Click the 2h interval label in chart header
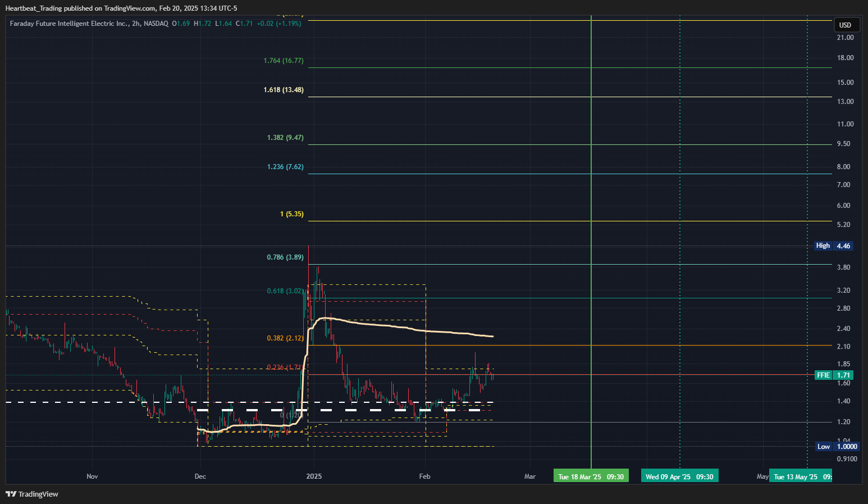868x504 pixels. [136, 24]
